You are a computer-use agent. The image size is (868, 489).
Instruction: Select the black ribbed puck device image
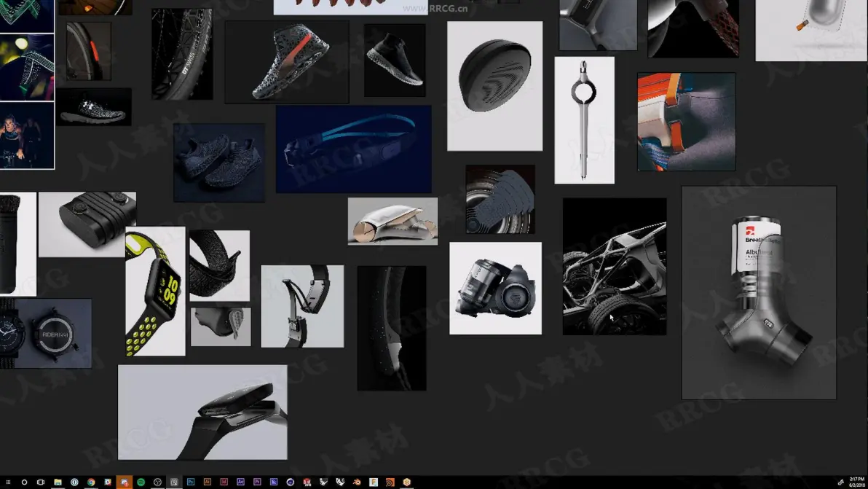[494, 86]
